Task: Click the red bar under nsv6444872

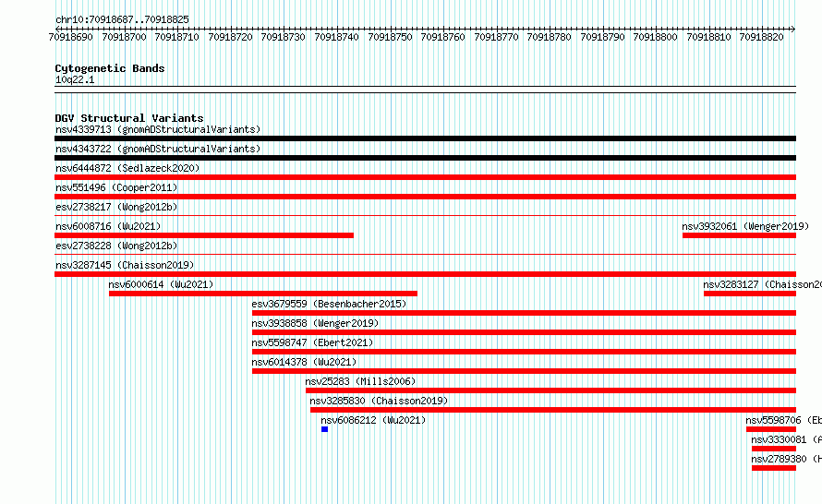Action: point(425,177)
